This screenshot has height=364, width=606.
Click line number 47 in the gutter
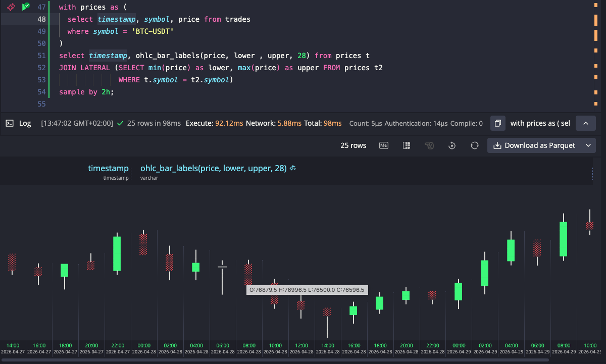[41, 7]
